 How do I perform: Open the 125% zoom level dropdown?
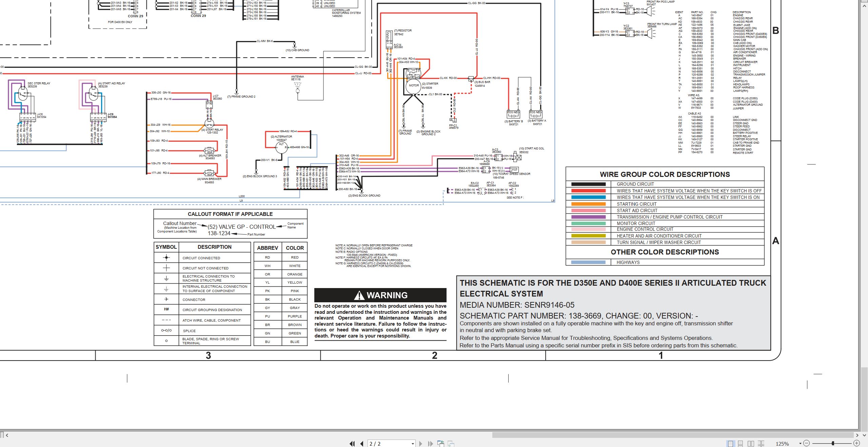pyautogui.click(x=800, y=443)
